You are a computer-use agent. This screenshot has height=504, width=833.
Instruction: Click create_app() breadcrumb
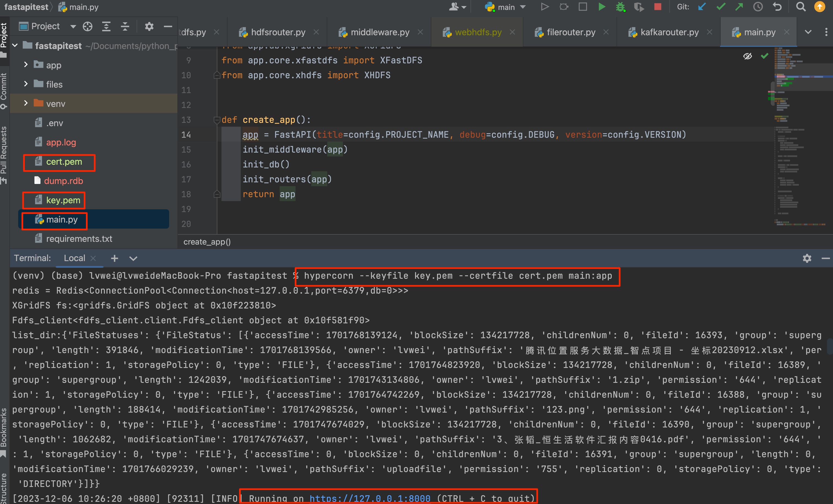point(207,242)
